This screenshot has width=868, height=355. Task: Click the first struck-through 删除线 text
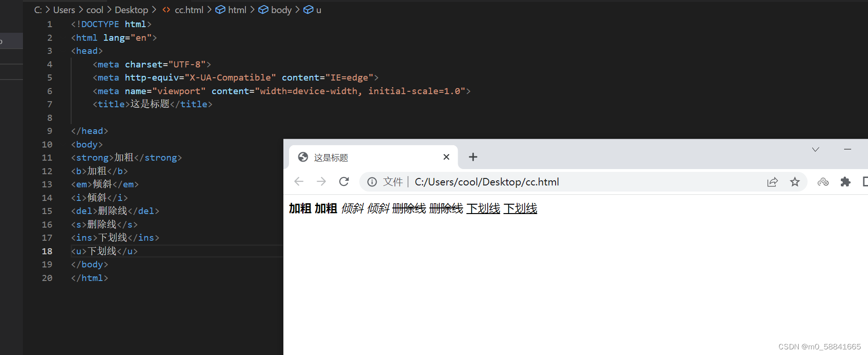point(409,208)
